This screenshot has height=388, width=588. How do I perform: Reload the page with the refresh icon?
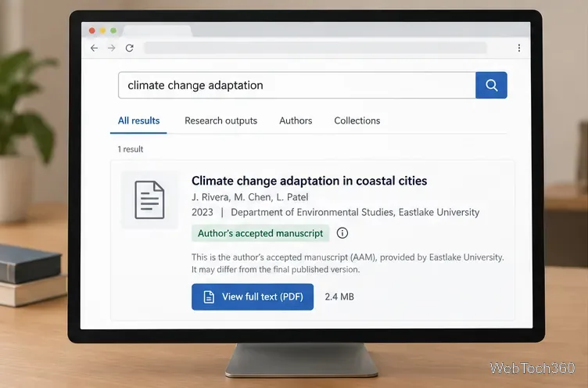tap(129, 48)
